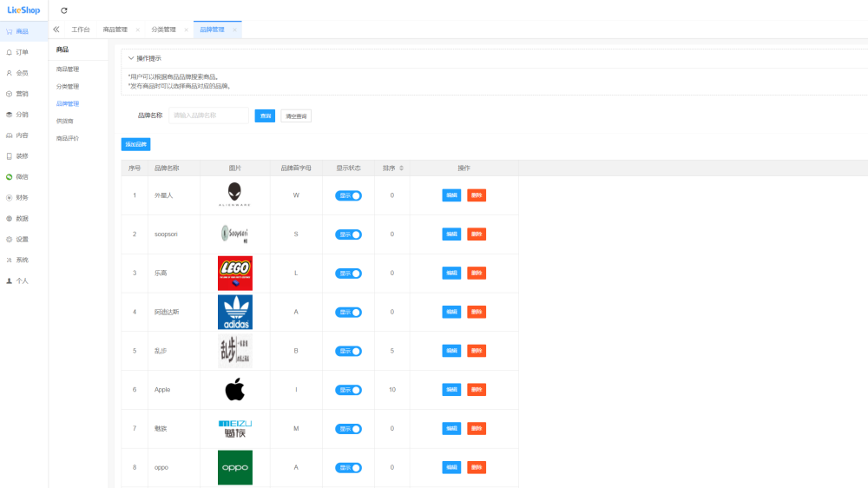Click the blue 查询 button
The height and width of the screenshot is (488, 868).
[x=265, y=115]
